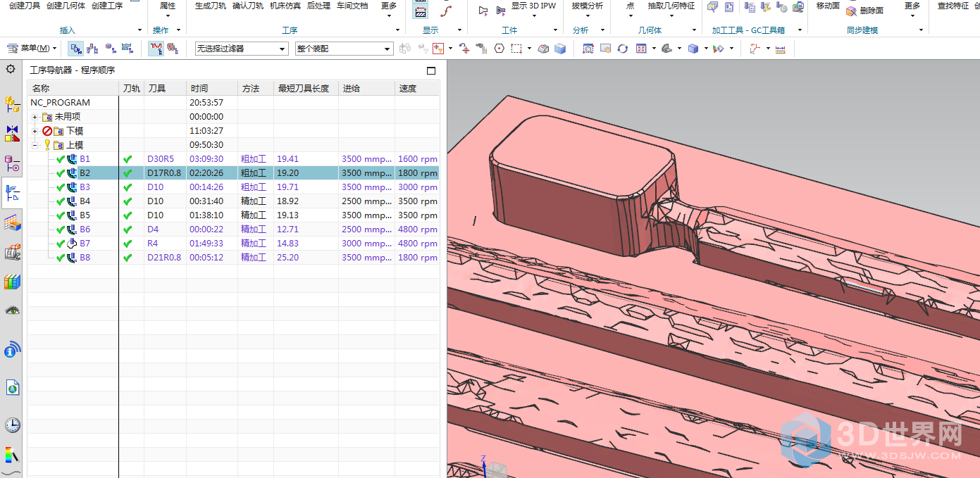Image resolution: width=980 pixels, height=478 pixels.
Task: Click the shaded cube rendering style icon
Action: [x=693, y=49]
